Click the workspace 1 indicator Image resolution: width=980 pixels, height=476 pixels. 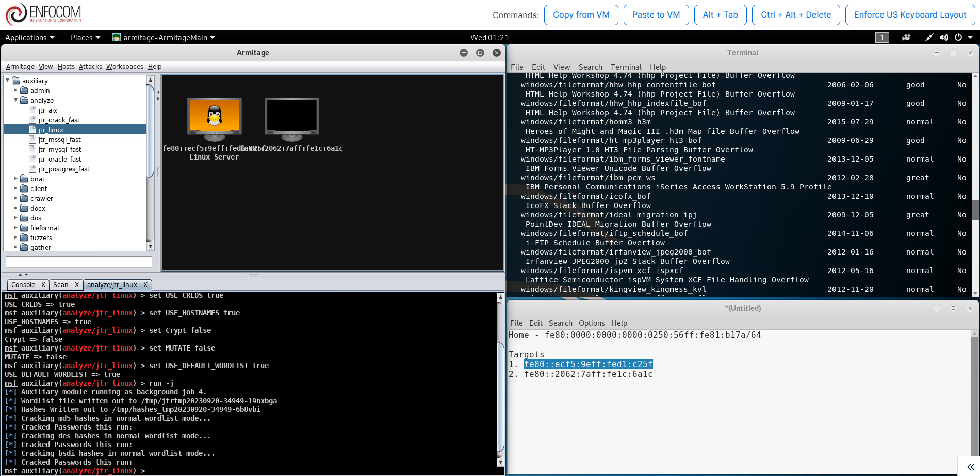point(882,37)
